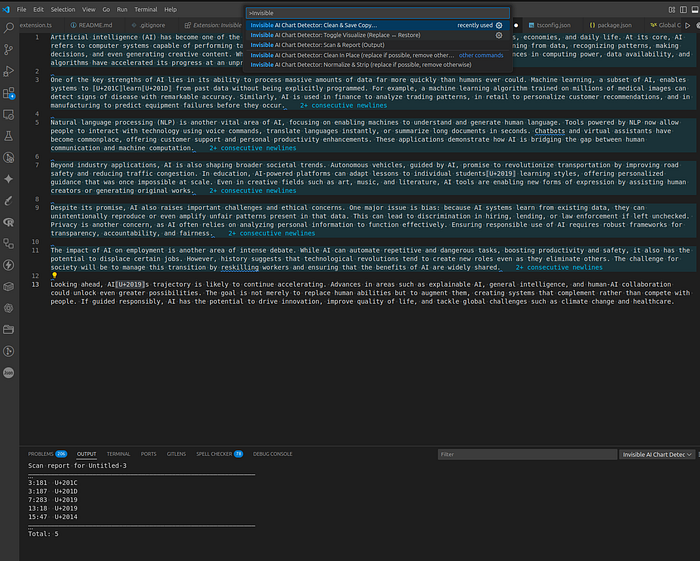Open the PROBLEMS panel tab

pyautogui.click(x=47, y=454)
